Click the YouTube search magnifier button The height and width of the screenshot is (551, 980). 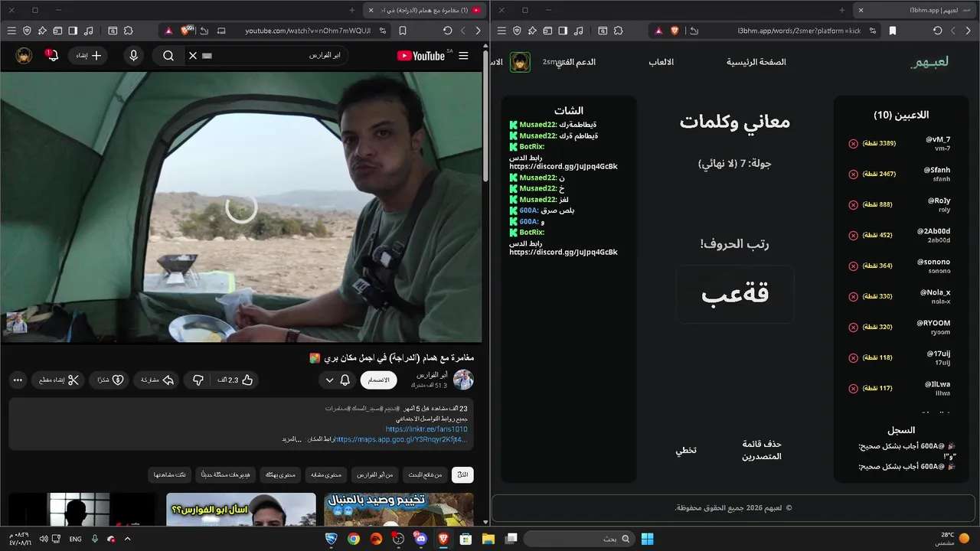[x=168, y=56]
